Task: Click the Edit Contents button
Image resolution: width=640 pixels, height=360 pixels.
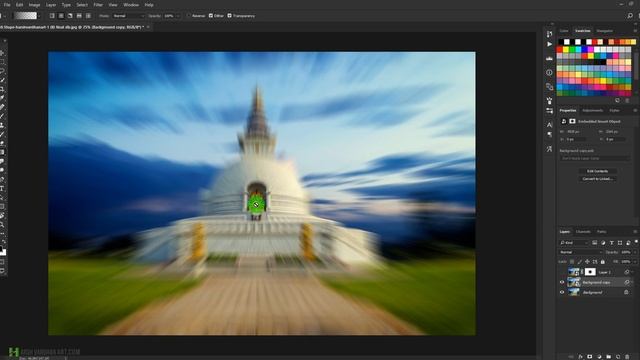Action: 598,171
